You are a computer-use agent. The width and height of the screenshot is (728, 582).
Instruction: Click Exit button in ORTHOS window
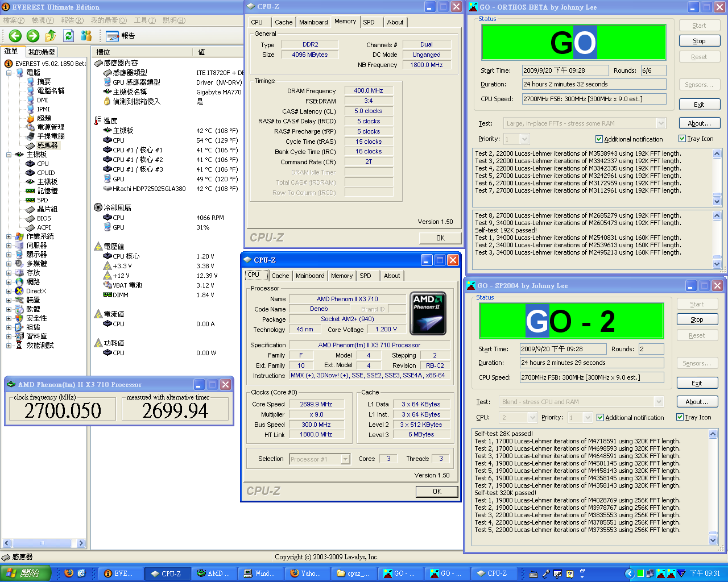coord(700,105)
